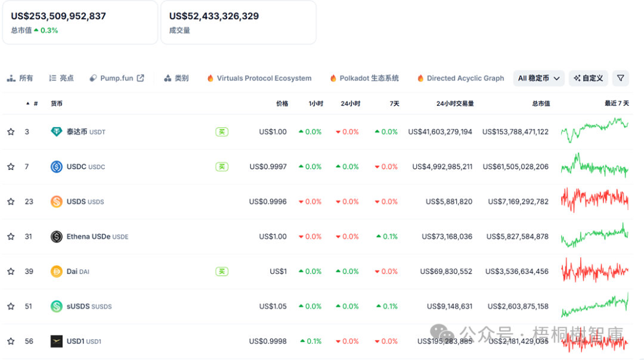644x360 pixels.
Task: Star the Dai row as favorite
Action: point(11,272)
